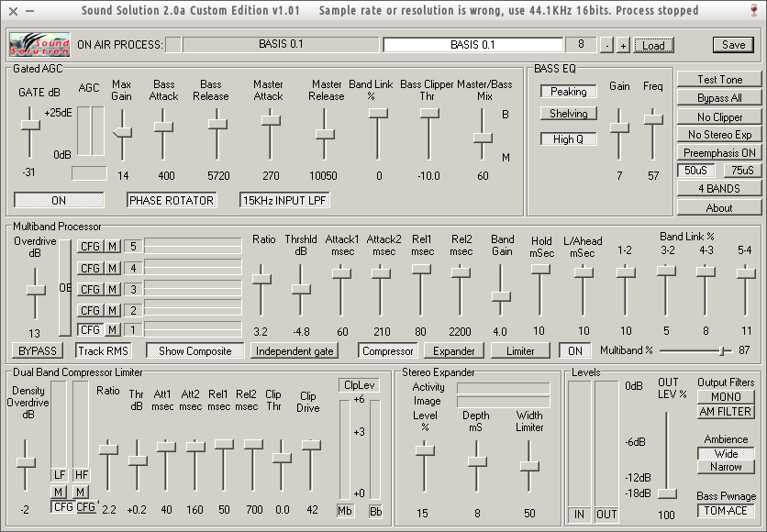Click the GATE dB slider handle
Image resolution: width=767 pixels, height=532 pixels.
click(x=30, y=125)
